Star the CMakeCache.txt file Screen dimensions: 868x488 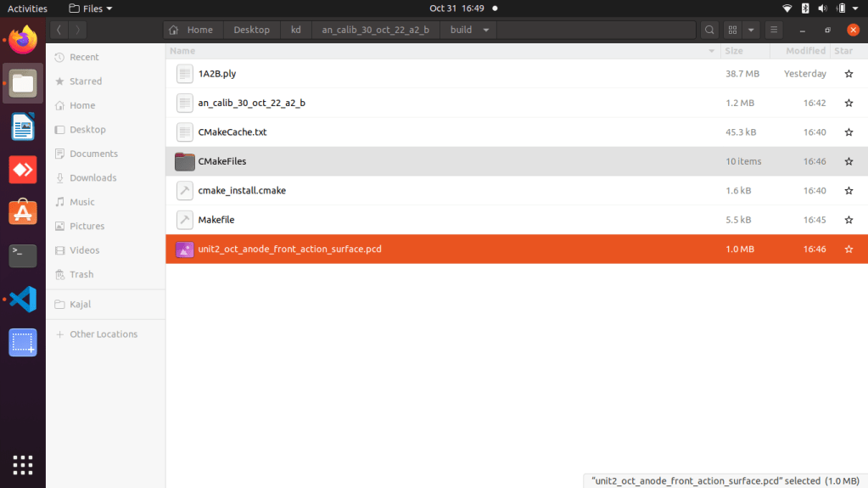point(848,132)
